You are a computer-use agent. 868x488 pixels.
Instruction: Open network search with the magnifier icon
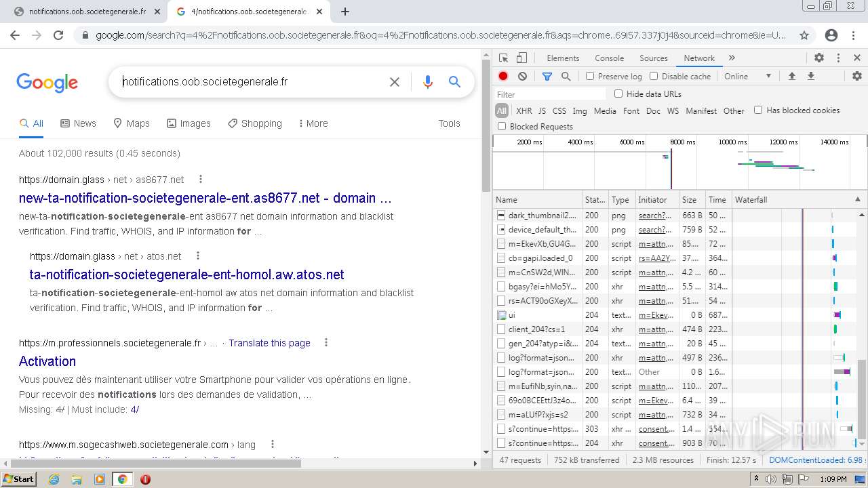[x=566, y=76]
